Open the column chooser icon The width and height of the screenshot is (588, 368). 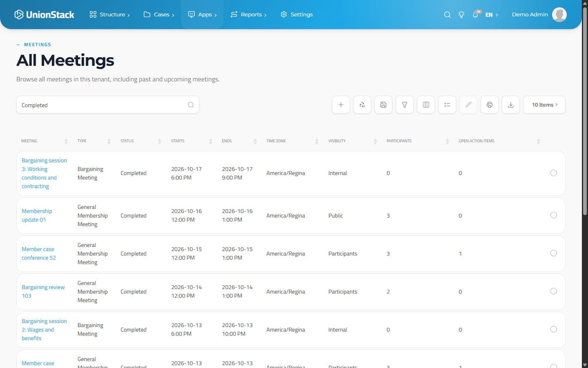pos(426,105)
